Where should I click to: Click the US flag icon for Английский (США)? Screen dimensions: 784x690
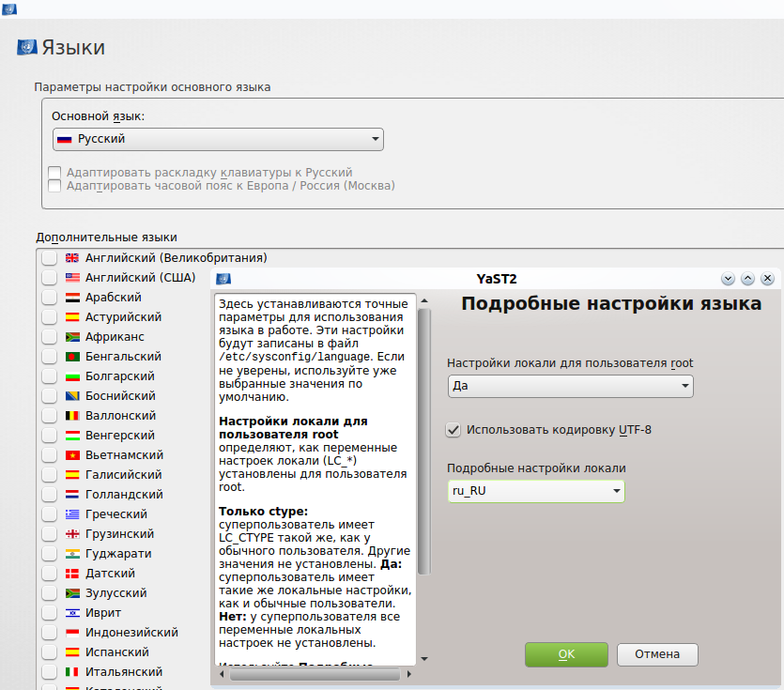click(73, 277)
